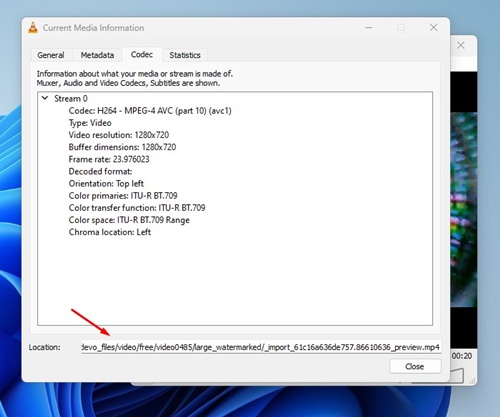Select the Frame rate 23.976023 row

(109, 159)
